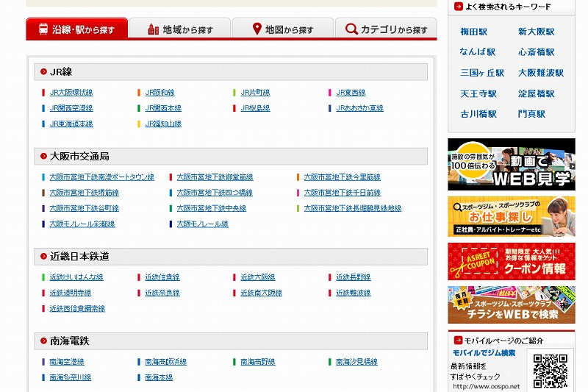588x392 pixels.
Task: Open 大阪市営地下鉄千日前線 link
Action: pyautogui.click(x=343, y=193)
